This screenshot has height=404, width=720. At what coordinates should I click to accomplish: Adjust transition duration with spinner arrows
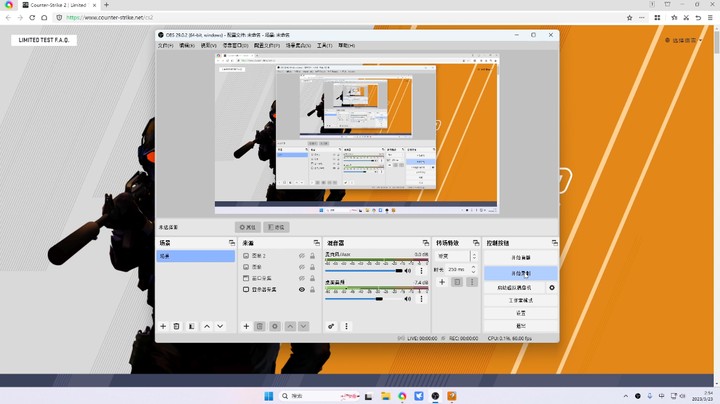click(473, 269)
